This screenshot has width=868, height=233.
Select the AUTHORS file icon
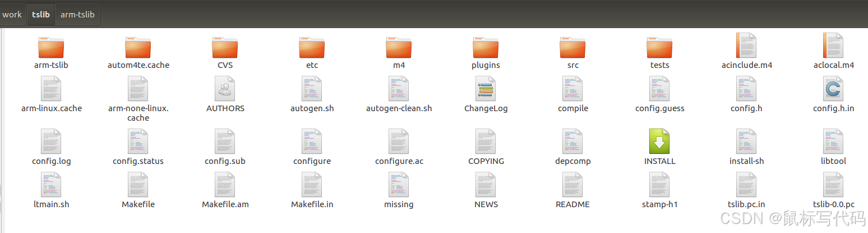pos(225,89)
